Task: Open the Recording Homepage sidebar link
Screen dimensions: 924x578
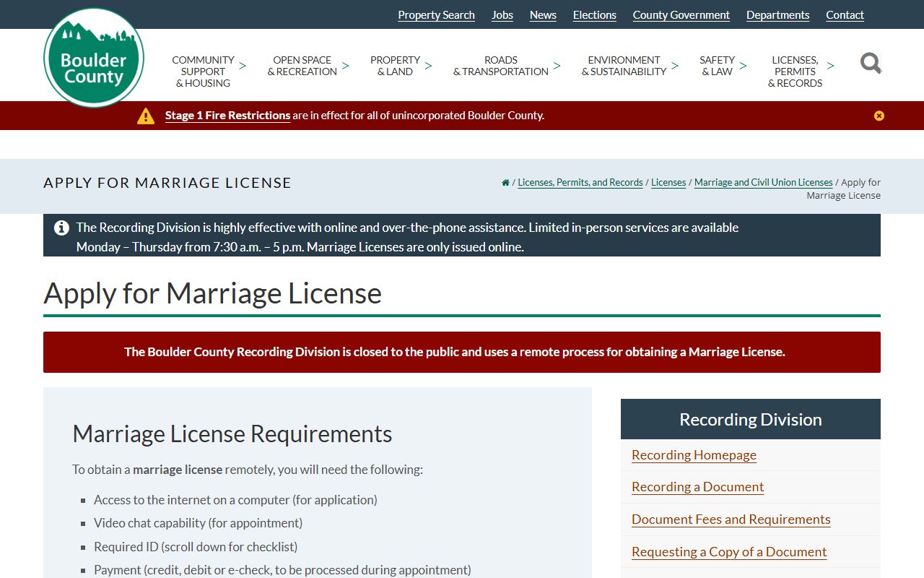Action: 694,455
